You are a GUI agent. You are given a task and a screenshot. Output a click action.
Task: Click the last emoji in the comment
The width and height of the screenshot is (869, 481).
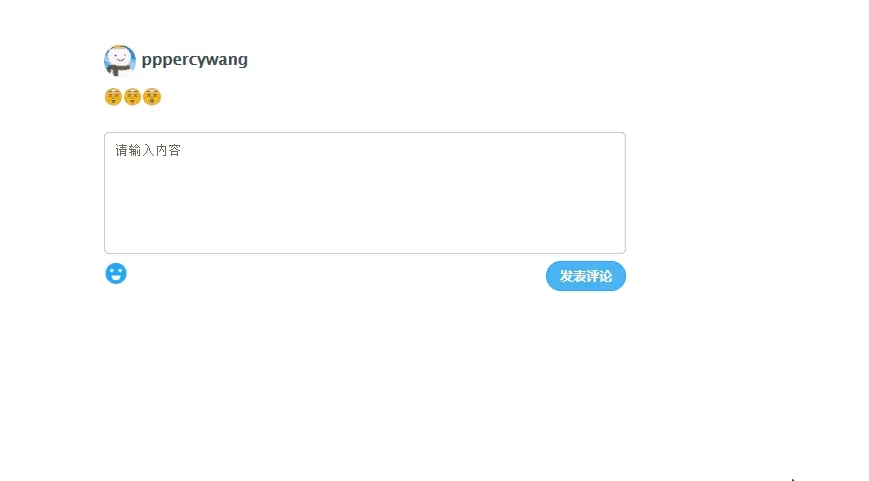tap(152, 97)
